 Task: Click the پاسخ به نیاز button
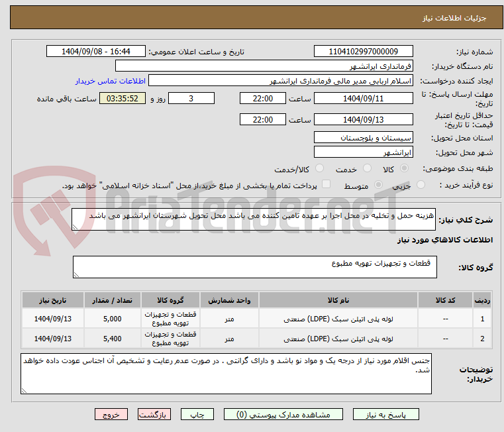(x=385, y=414)
